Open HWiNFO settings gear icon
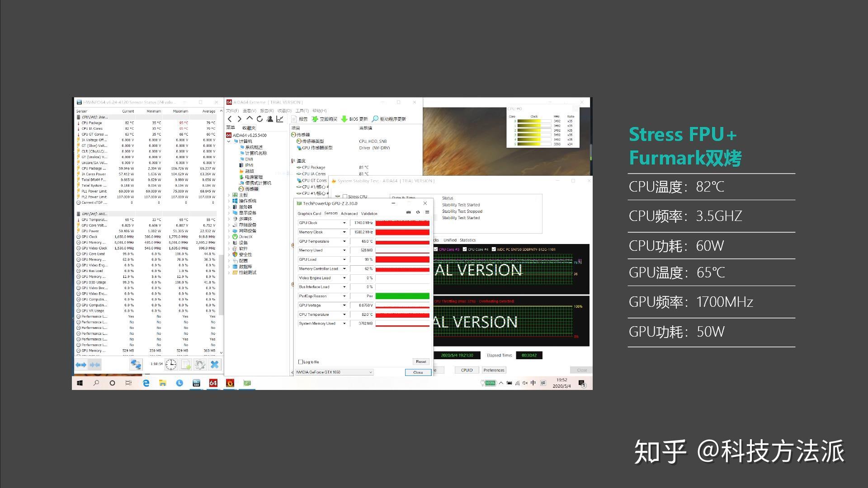This screenshot has height=488, width=868. (200, 364)
